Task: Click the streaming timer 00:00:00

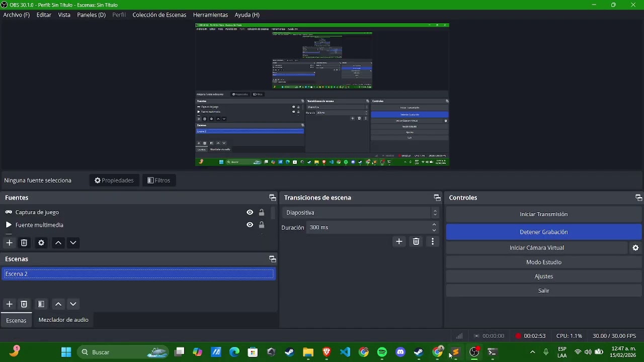Action: click(493, 336)
